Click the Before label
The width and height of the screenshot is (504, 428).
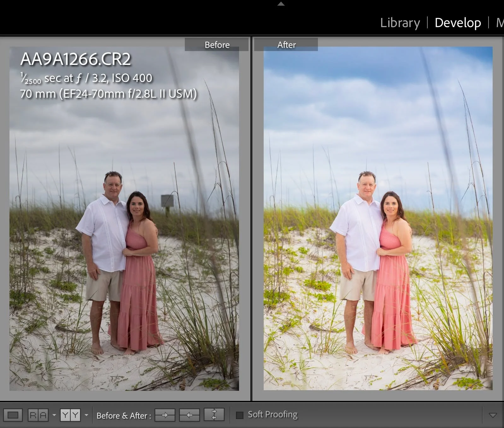click(x=217, y=45)
